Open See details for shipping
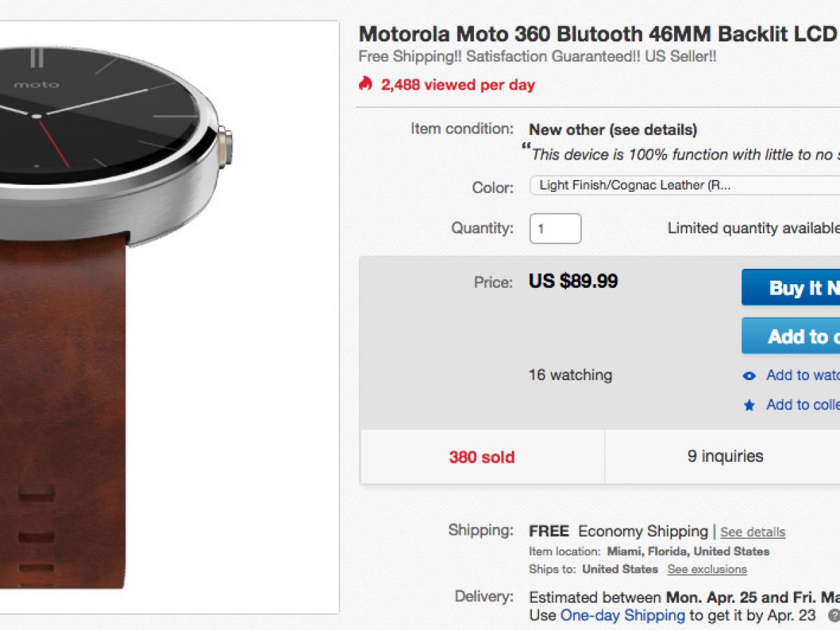The height and width of the screenshot is (630, 840). tap(752, 532)
